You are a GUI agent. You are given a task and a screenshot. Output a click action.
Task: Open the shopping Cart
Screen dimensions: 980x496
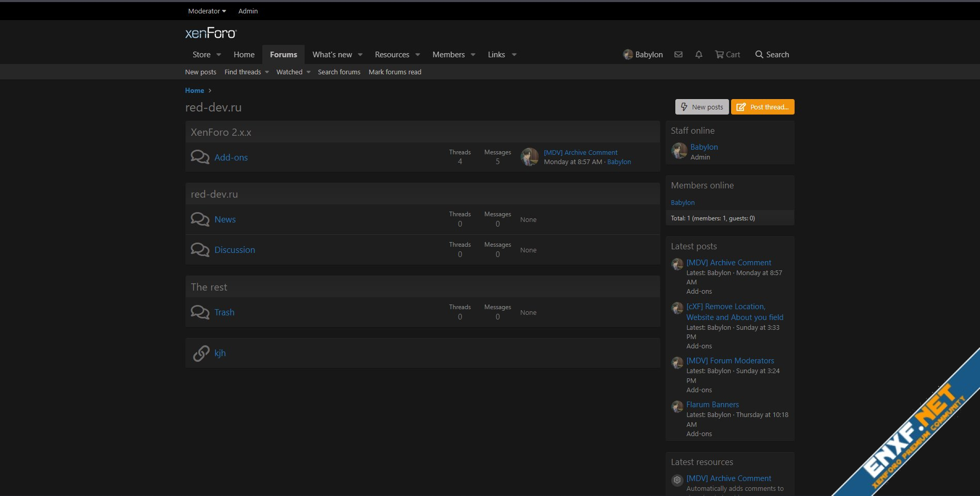pos(727,54)
